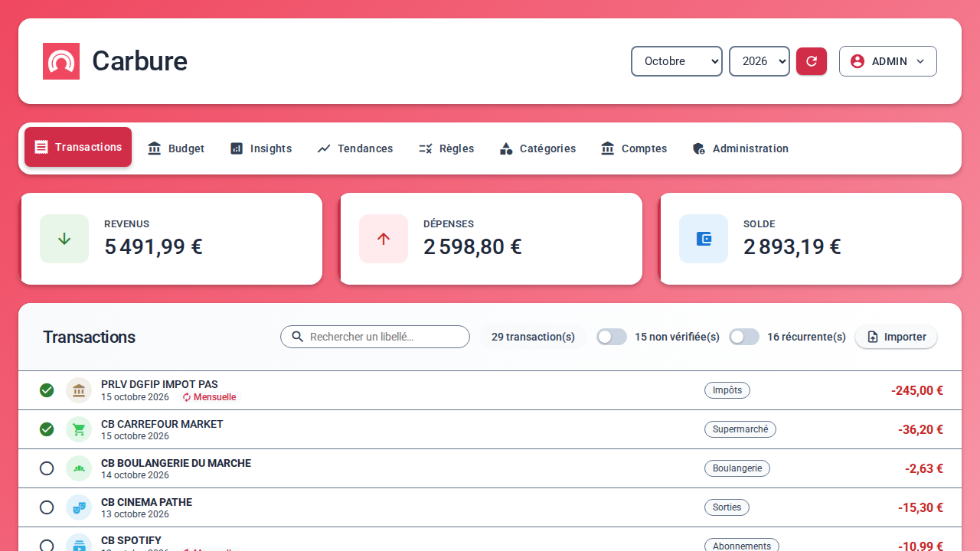980x551 pixels.
Task: Click the Carbure logo icon
Action: point(61,61)
